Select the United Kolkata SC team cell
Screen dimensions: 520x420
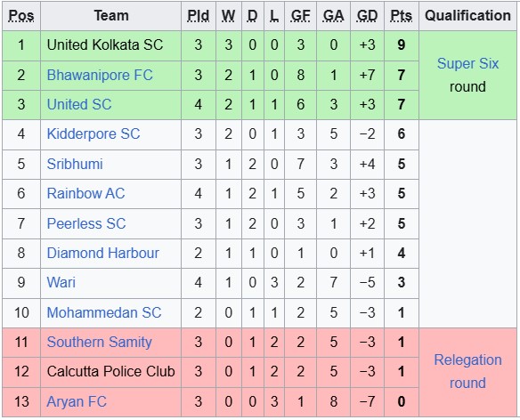pyautogui.click(x=110, y=45)
